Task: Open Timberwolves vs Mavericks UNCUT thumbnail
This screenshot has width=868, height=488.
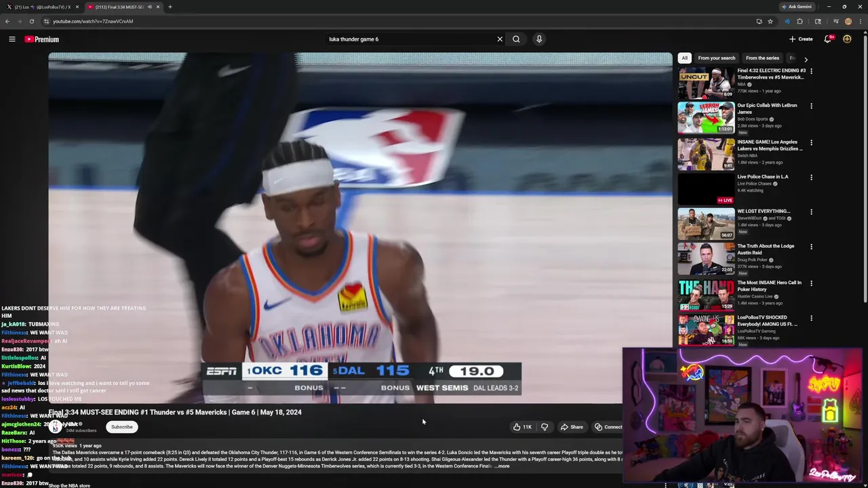Action: click(x=706, y=83)
